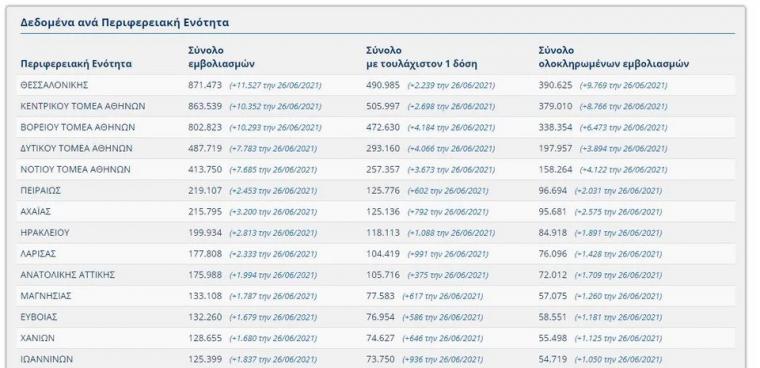Select the ΙΩΑΝΝΙΝΩΝ row name
The height and width of the screenshot is (368, 760).
[x=47, y=359]
